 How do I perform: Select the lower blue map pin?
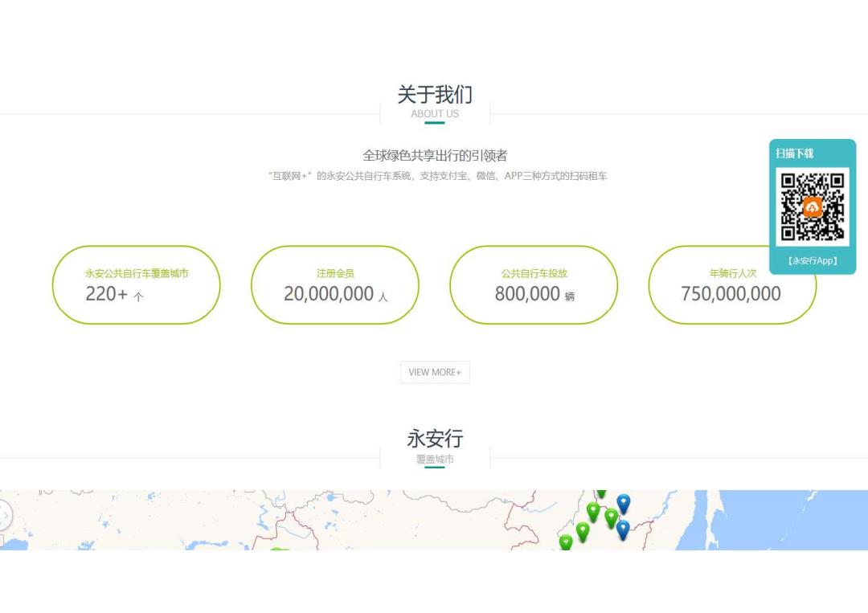tap(623, 530)
